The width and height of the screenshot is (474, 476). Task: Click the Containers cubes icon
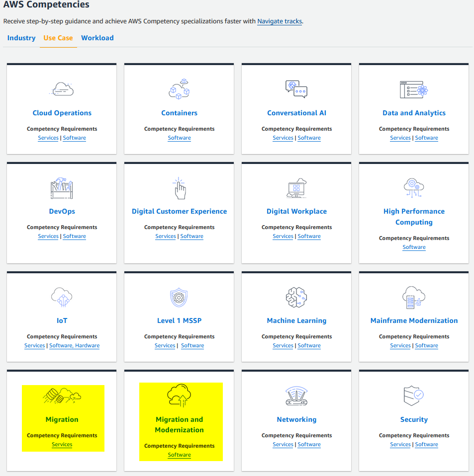(x=179, y=89)
